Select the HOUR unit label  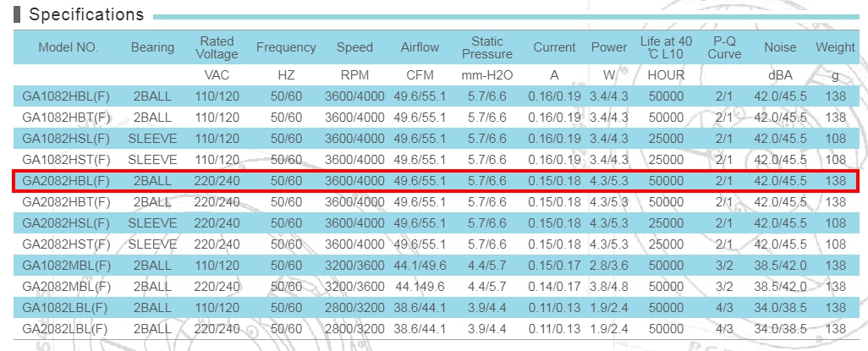tap(667, 74)
